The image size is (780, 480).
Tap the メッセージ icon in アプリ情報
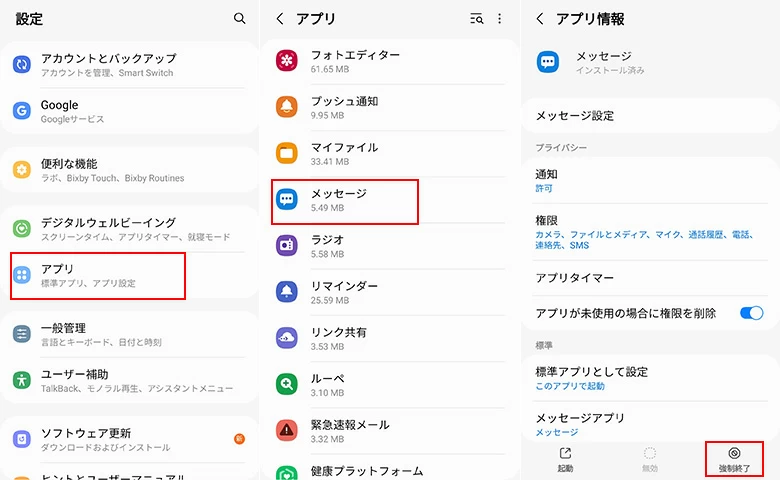point(548,62)
